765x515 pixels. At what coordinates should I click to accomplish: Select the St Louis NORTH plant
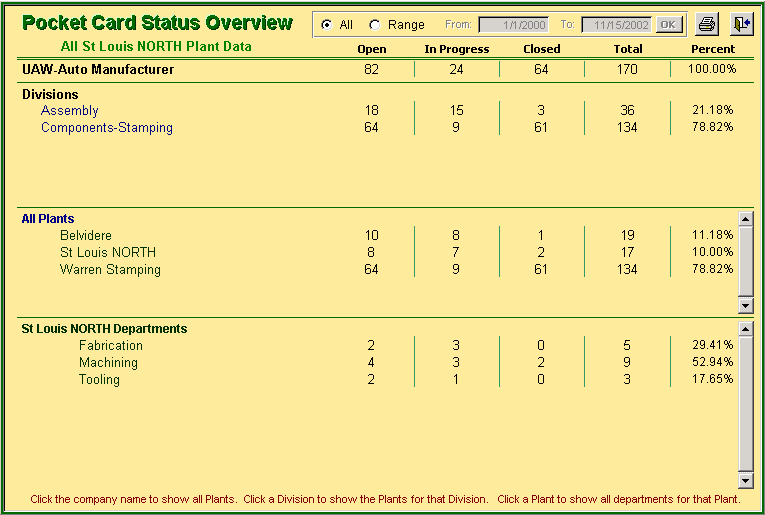[108, 252]
